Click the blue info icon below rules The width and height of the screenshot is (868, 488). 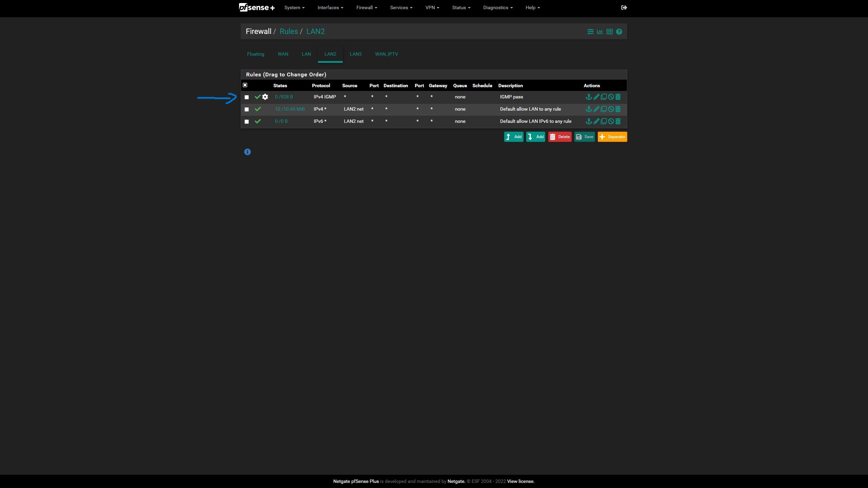pyautogui.click(x=247, y=152)
